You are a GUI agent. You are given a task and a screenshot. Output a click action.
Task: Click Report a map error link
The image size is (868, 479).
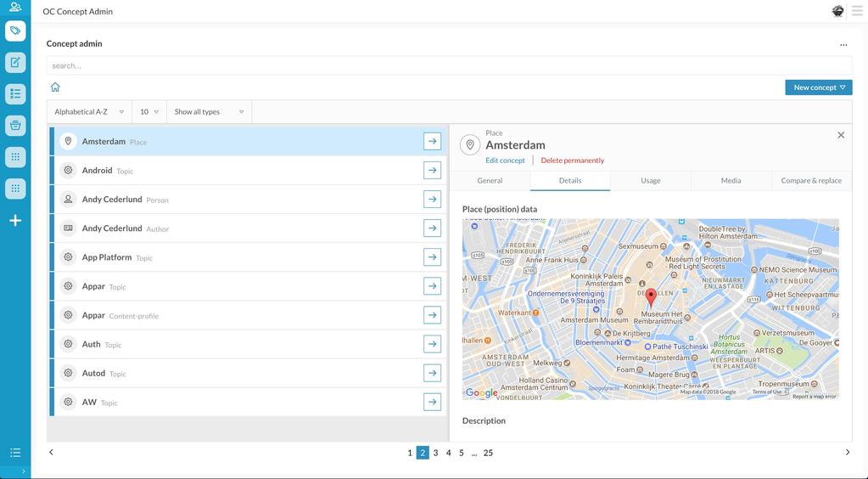(x=815, y=397)
